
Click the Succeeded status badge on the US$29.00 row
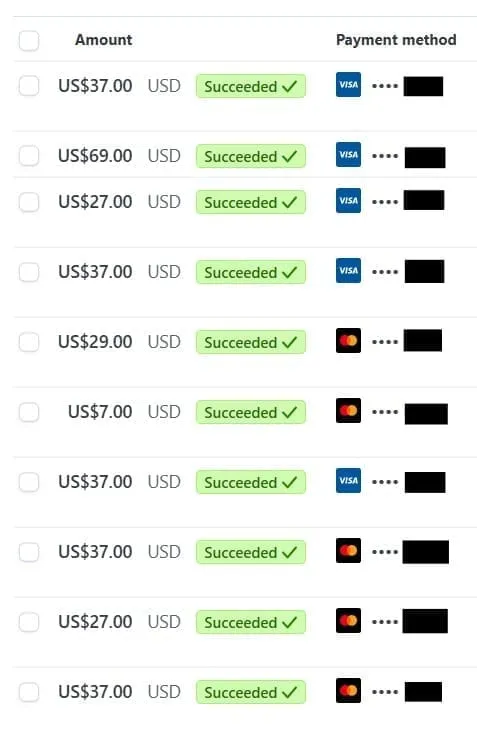point(251,342)
